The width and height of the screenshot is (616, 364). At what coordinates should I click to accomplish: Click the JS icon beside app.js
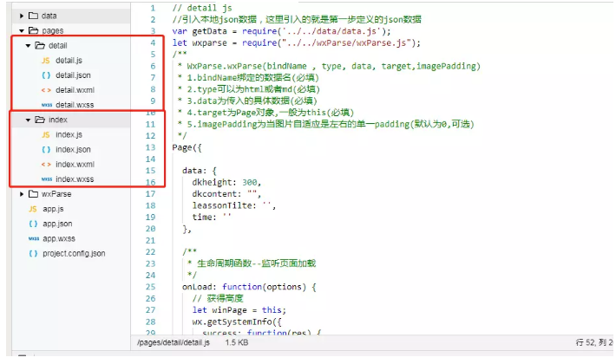pos(33,209)
